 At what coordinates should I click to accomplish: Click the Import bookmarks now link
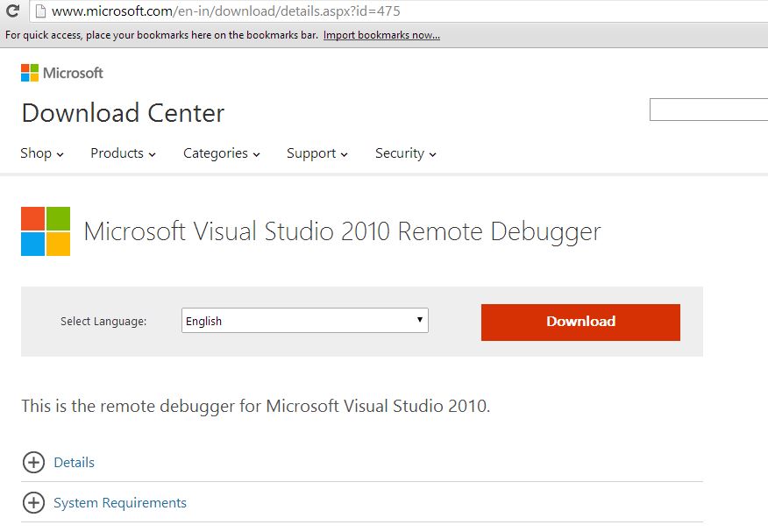[381, 35]
